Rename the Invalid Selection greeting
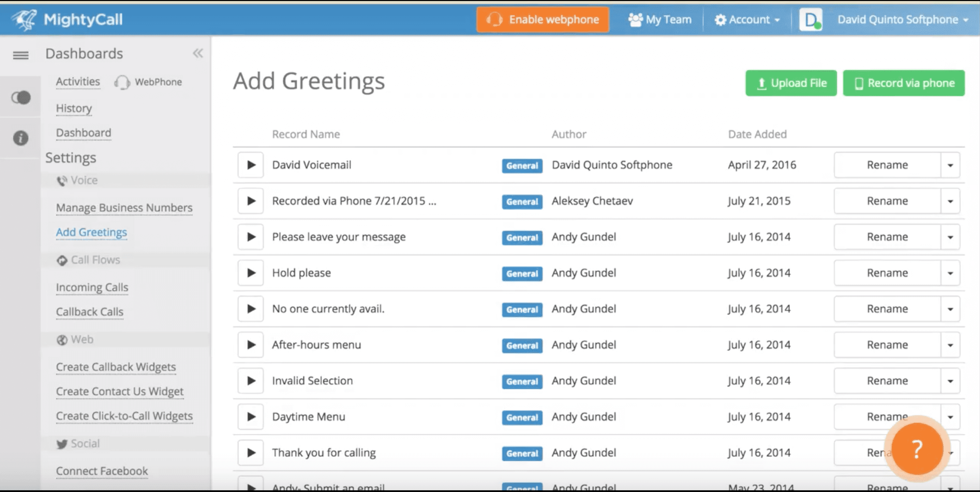The image size is (980, 492). pos(887,381)
